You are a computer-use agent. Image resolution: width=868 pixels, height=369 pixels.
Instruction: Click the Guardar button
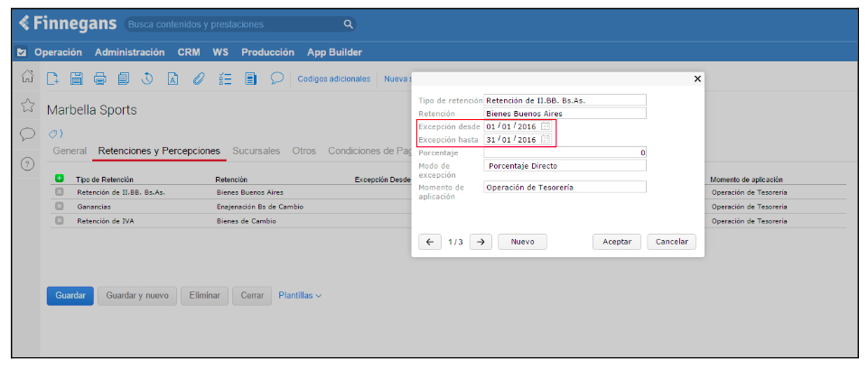(x=70, y=296)
